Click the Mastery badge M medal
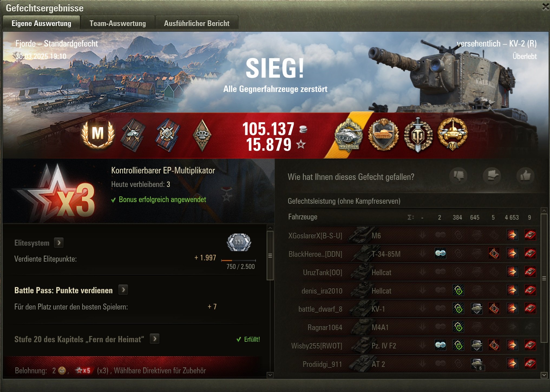 tap(98, 134)
